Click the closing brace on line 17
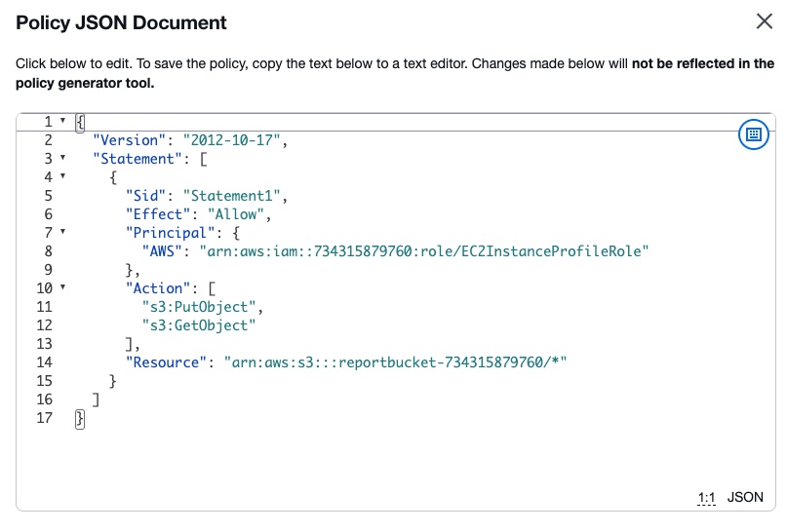This screenshot has width=787, height=532. tap(80, 419)
